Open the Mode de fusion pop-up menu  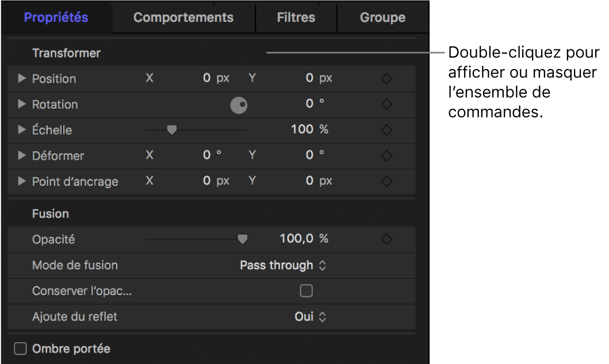tap(283, 265)
